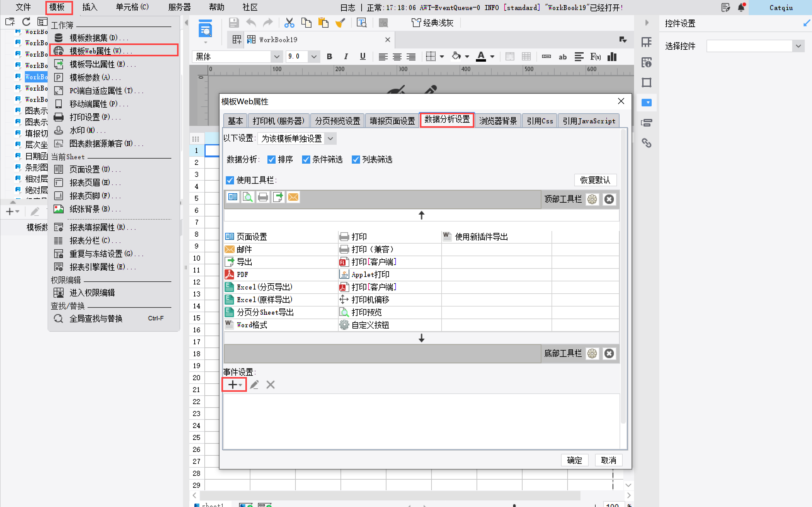Click the Underline formatting icon
812x507 pixels.
coord(363,57)
